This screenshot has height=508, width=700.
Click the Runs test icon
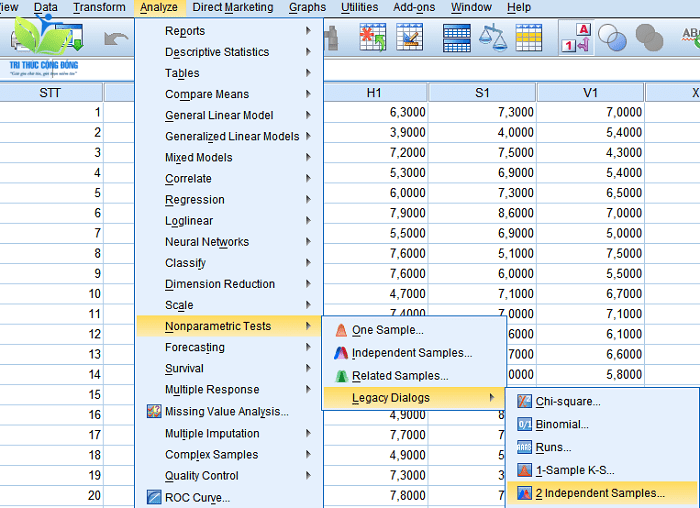click(524, 447)
